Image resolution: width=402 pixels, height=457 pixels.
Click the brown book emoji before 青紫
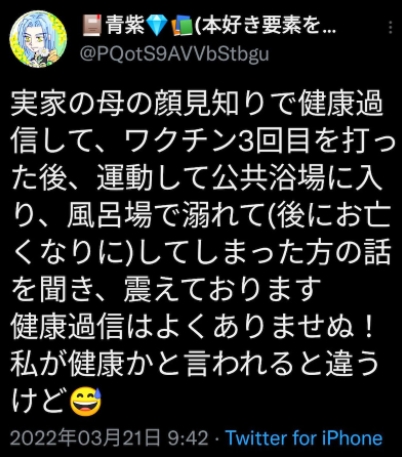pos(92,26)
